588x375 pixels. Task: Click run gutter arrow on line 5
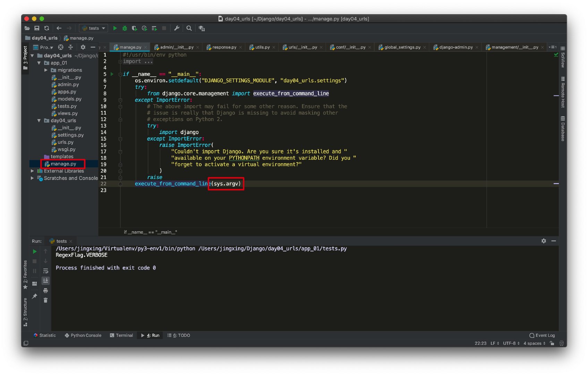click(x=112, y=74)
